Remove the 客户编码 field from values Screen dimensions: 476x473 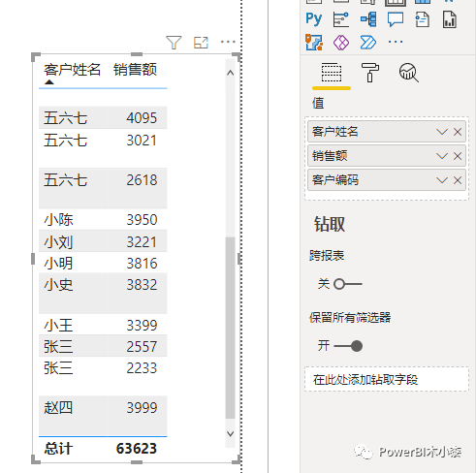click(458, 180)
